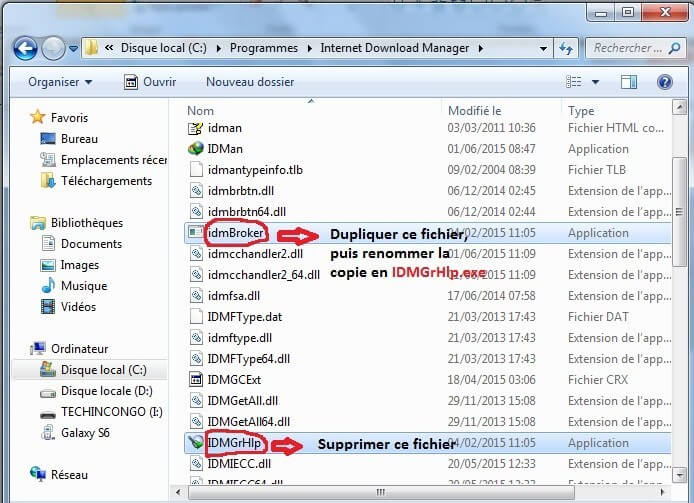Sort by the Nom column header
Image resolution: width=694 pixels, height=503 pixels.
click(x=200, y=111)
